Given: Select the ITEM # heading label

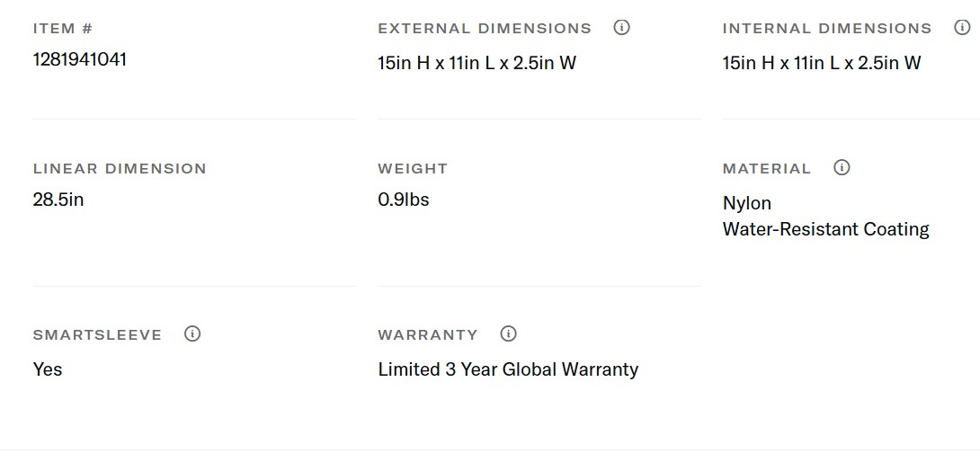Looking at the screenshot, I should (x=62, y=29).
